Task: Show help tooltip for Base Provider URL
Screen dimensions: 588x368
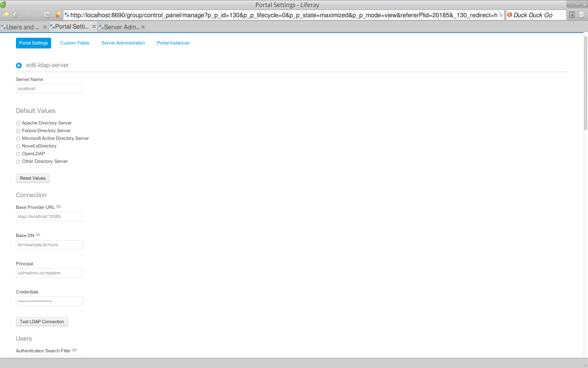Action: pyautogui.click(x=58, y=207)
